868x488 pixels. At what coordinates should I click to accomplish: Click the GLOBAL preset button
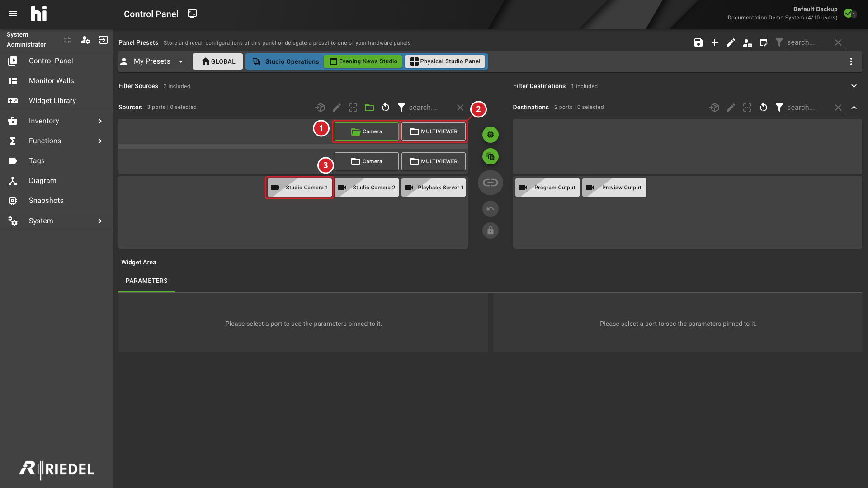[x=218, y=61]
